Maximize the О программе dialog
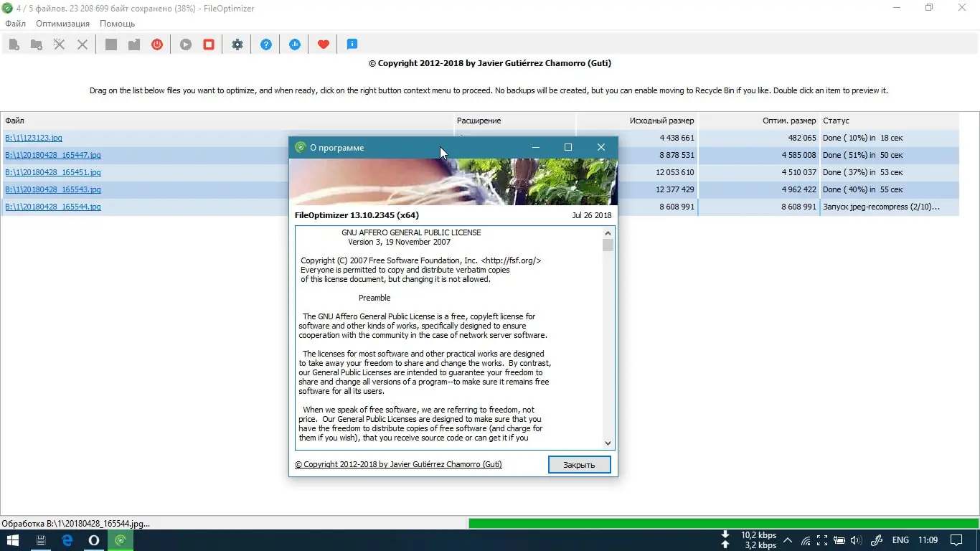Image resolution: width=980 pixels, height=551 pixels. click(x=568, y=147)
